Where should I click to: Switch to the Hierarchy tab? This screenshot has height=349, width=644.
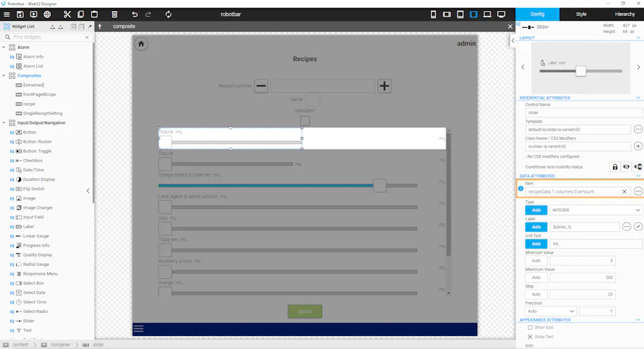(625, 14)
